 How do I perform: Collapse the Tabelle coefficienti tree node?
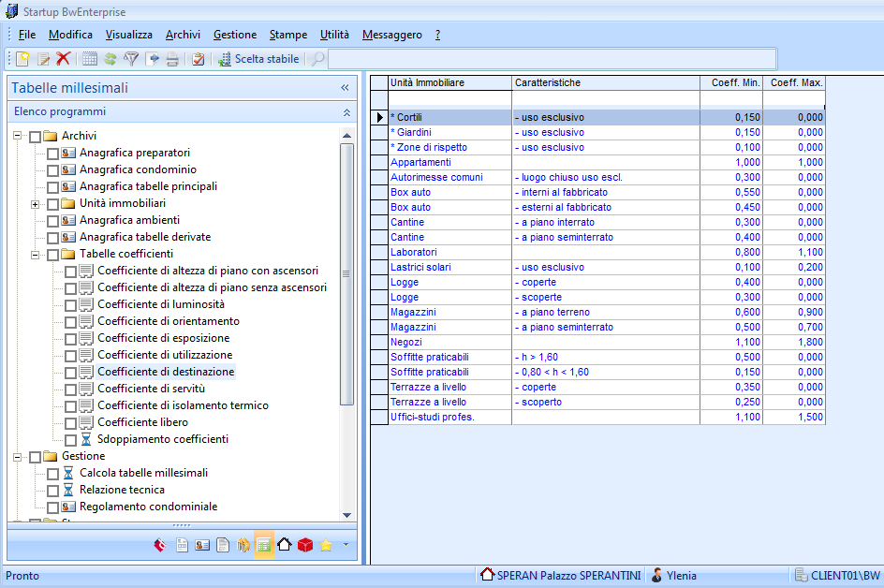36,255
